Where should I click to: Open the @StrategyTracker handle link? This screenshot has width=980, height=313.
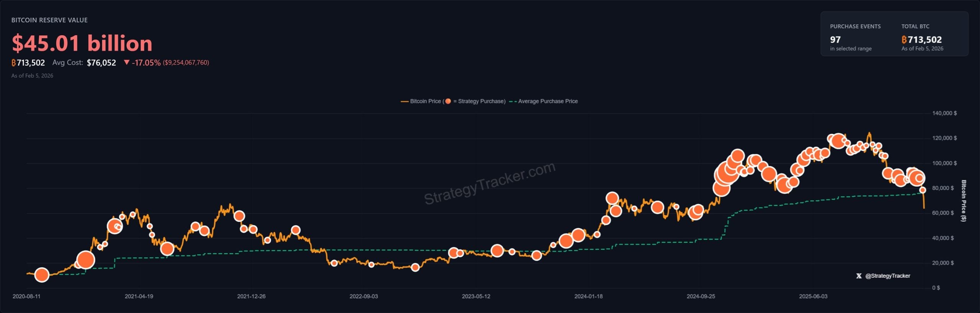point(888,276)
